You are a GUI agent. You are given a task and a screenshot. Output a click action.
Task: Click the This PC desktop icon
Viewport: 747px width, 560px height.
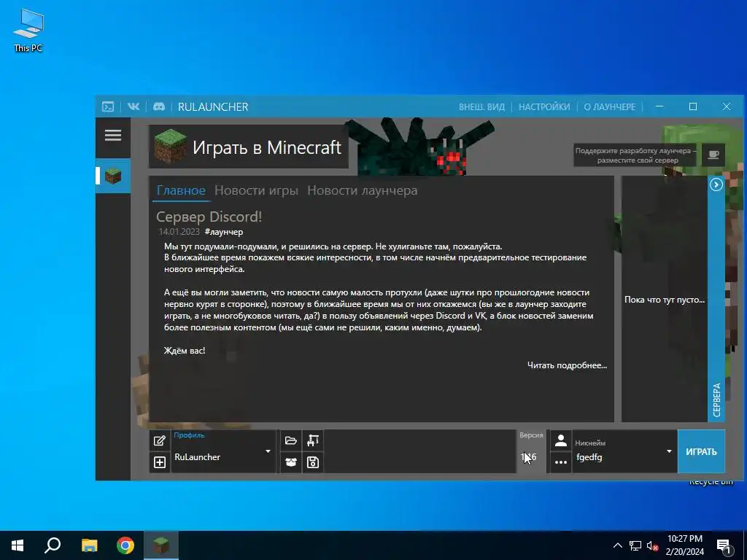(28, 31)
